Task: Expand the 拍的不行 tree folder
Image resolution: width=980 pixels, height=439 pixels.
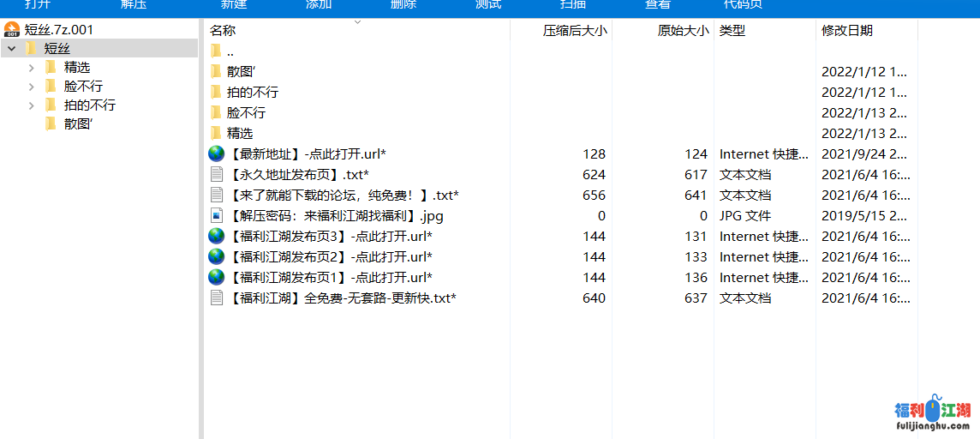Action: [32, 105]
